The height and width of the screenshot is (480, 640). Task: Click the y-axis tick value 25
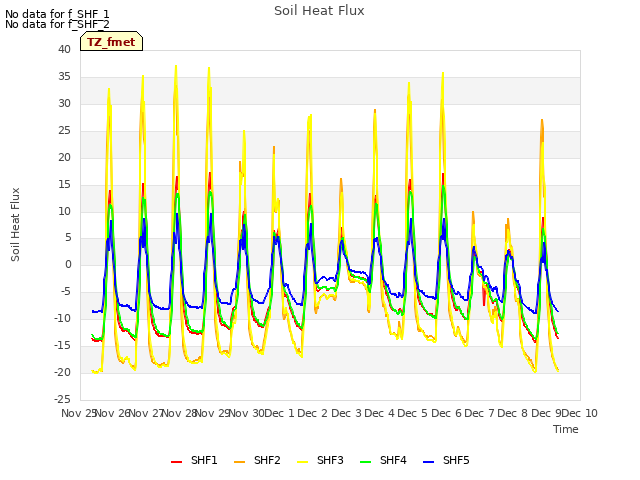pyautogui.click(x=64, y=130)
